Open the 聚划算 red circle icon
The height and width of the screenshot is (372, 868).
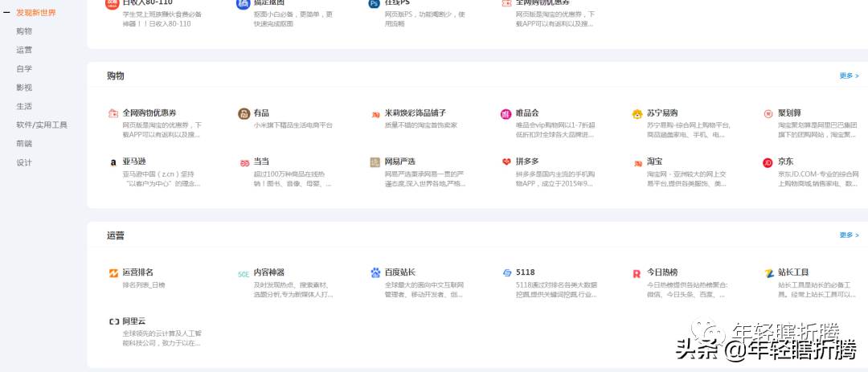click(768, 114)
